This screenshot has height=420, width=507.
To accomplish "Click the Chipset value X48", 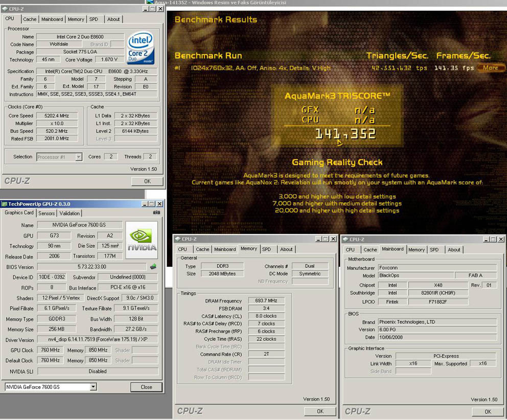I will click(x=438, y=285).
